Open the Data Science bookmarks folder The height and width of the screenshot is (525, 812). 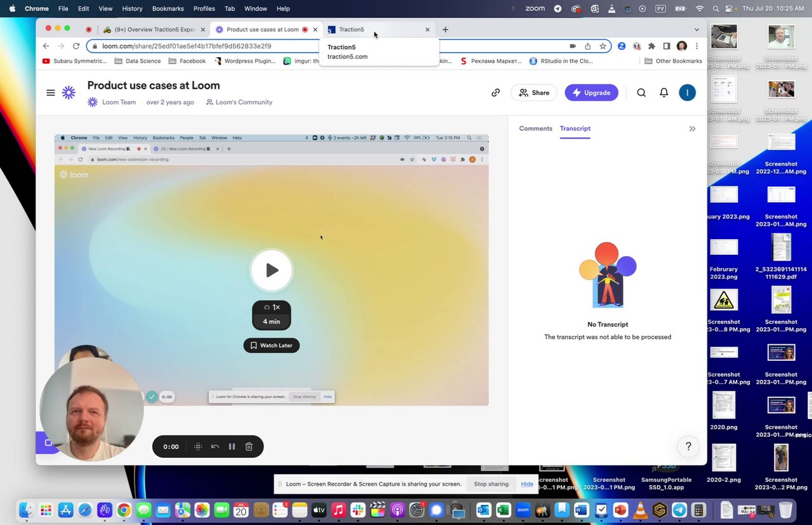click(138, 61)
